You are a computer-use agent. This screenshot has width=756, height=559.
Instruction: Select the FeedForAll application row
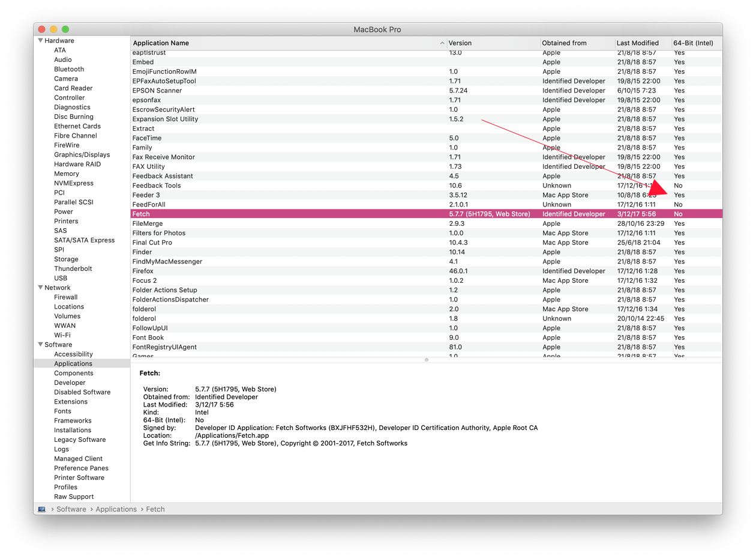click(x=427, y=205)
